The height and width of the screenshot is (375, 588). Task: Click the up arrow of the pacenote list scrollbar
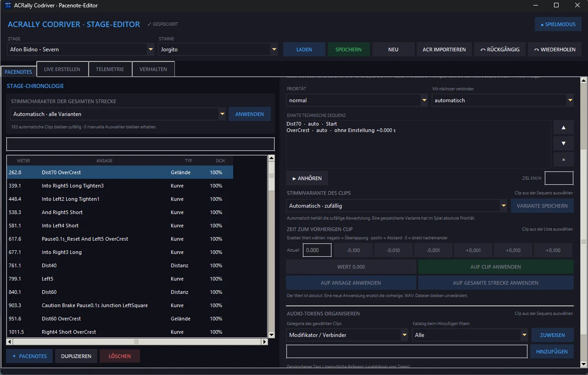(271, 159)
